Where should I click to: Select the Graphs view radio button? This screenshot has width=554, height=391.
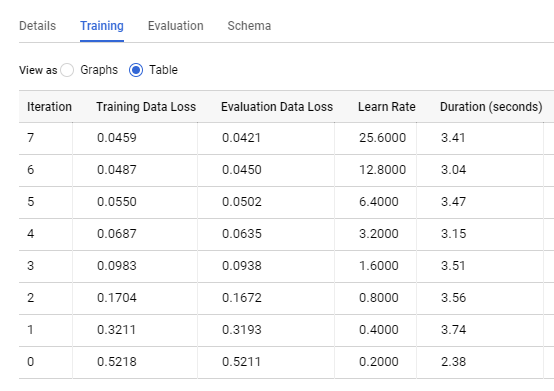click(67, 70)
